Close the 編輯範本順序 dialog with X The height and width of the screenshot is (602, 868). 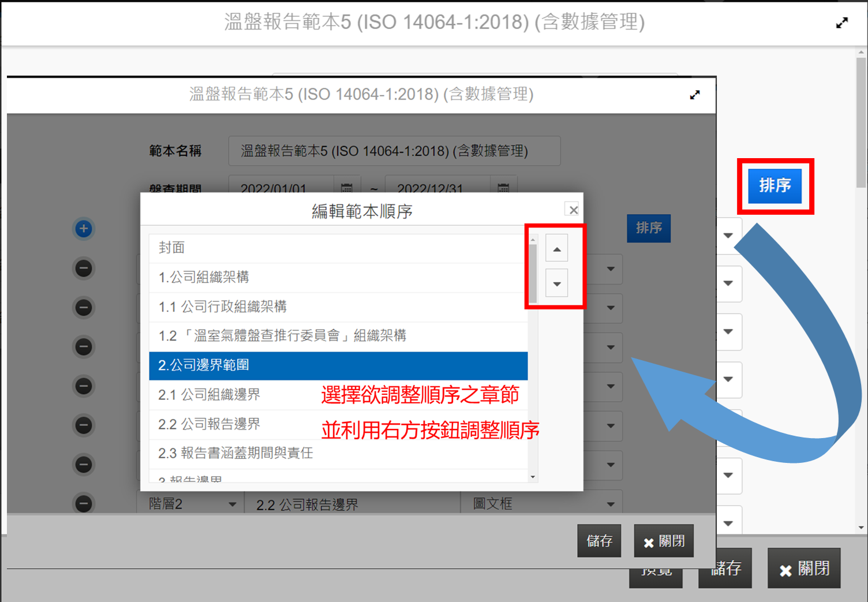pyautogui.click(x=573, y=210)
